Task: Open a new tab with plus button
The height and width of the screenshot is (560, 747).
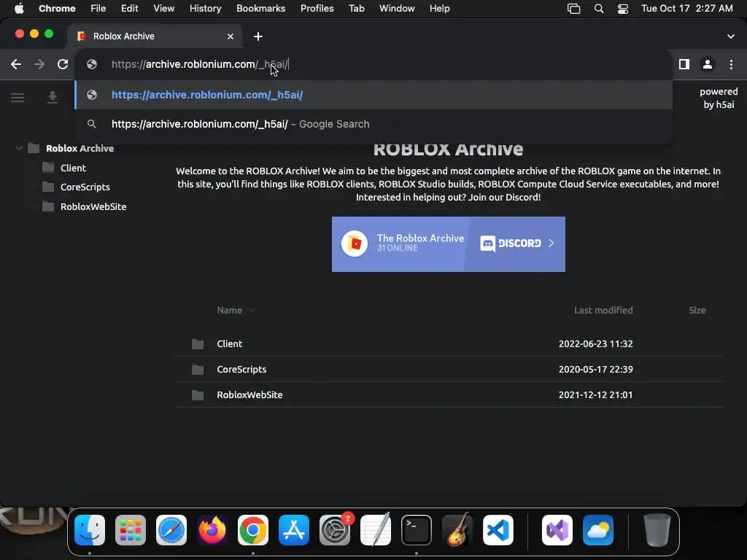Action: pos(258,36)
